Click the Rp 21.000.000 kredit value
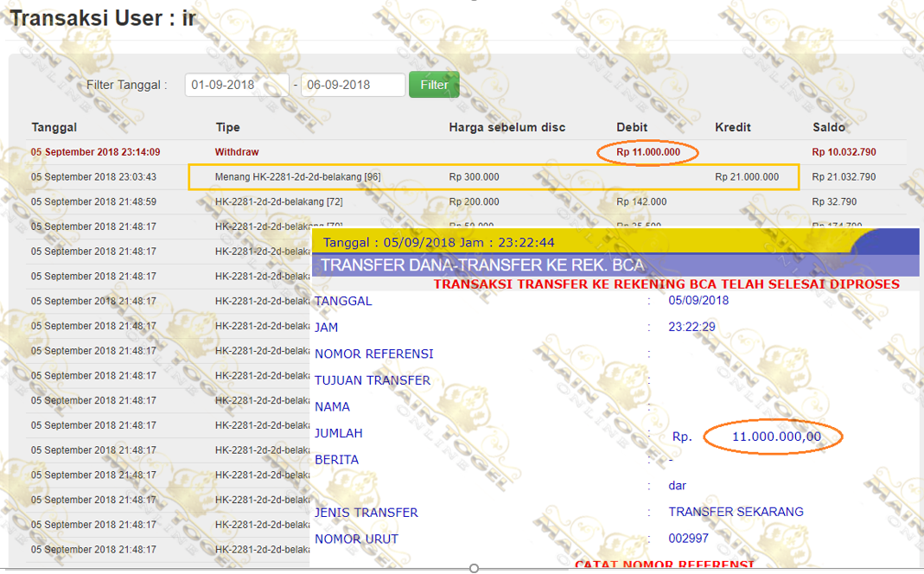924x574 pixels. (x=747, y=177)
